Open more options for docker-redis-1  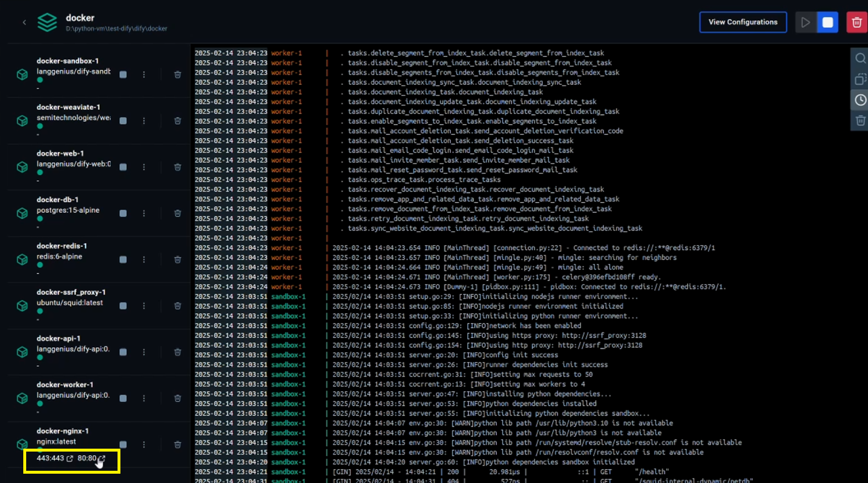coord(144,260)
